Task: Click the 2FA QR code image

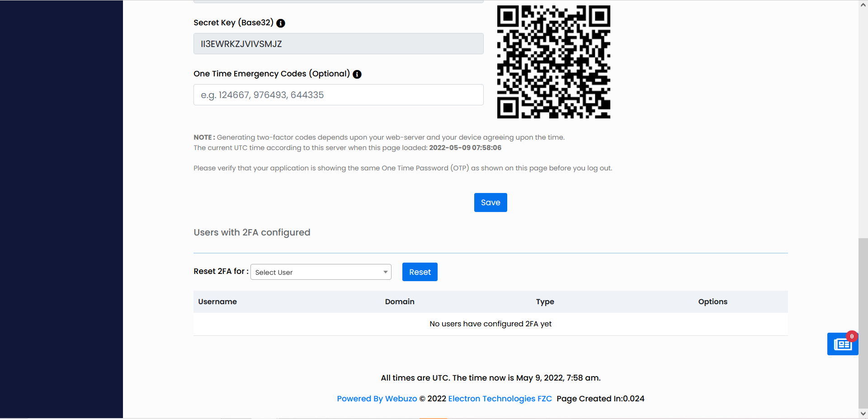Action: tap(553, 62)
